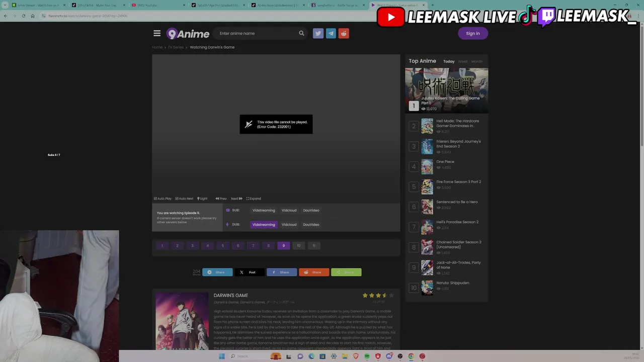
Task: Open Naruto: Shippuden in Top Anime
Action: [x=453, y=283]
